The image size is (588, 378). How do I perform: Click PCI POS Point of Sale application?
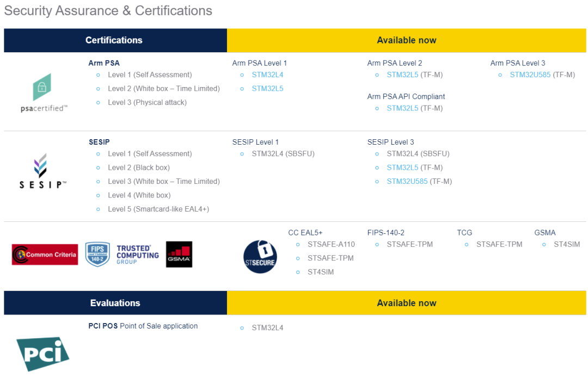point(143,326)
